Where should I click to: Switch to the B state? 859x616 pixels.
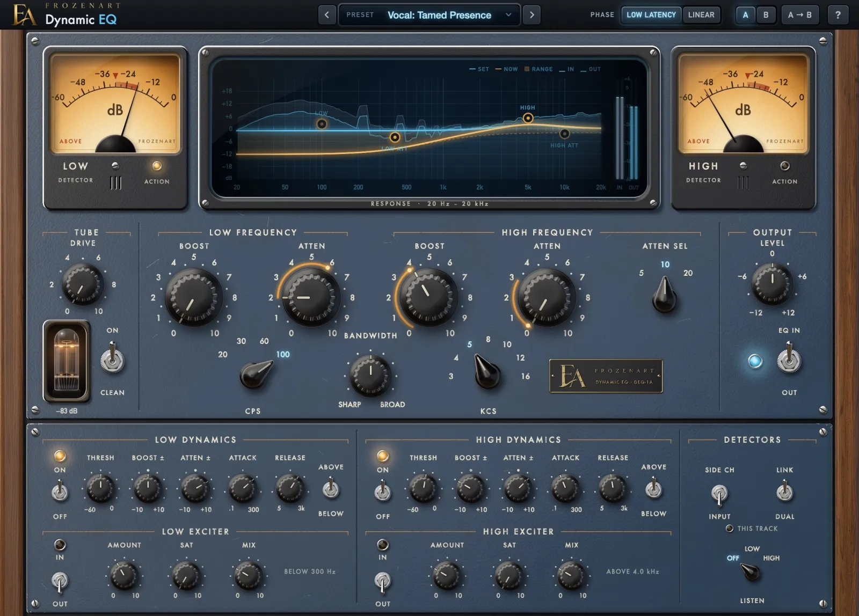click(x=766, y=15)
